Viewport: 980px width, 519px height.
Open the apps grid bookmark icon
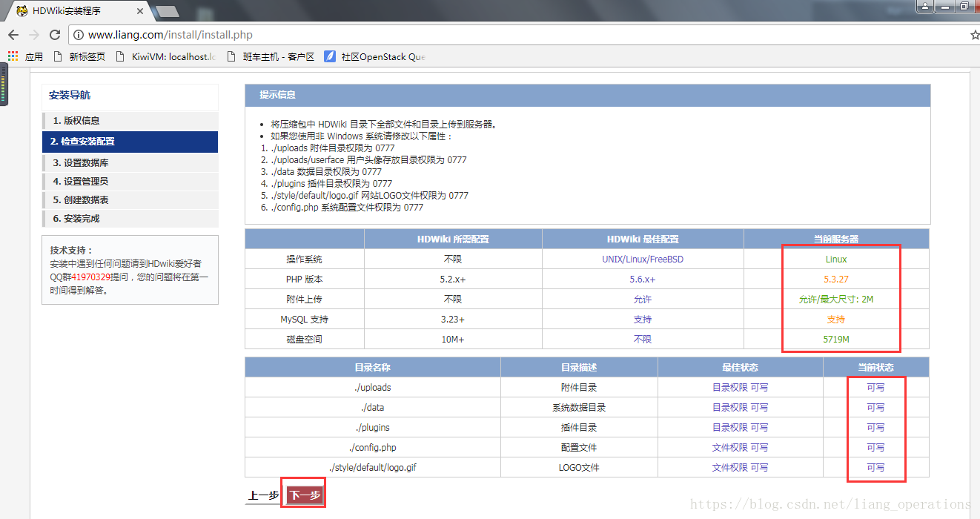pos(12,56)
